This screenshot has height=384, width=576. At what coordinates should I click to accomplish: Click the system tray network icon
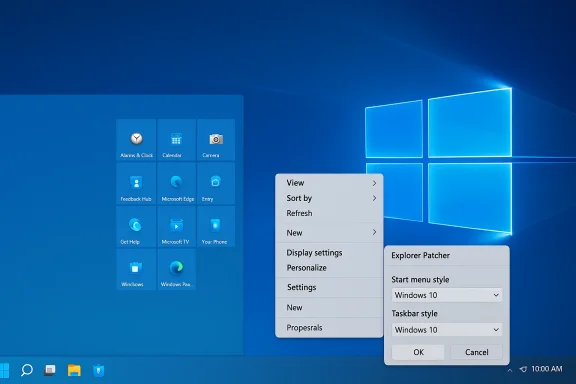pyautogui.click(x=523, y=369)
